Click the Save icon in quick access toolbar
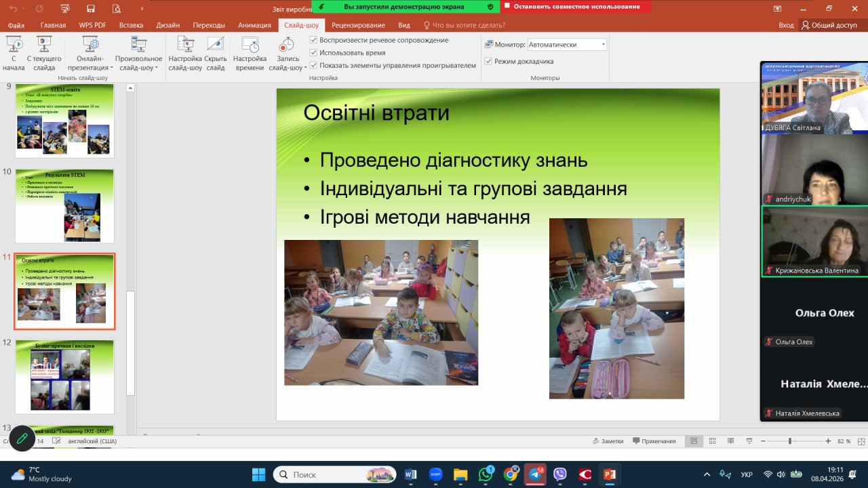The image size is (868, 488). (90, 8)
